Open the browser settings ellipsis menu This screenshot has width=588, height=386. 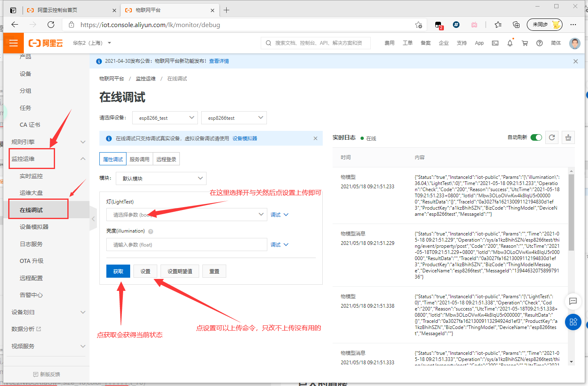pos(573,25)
